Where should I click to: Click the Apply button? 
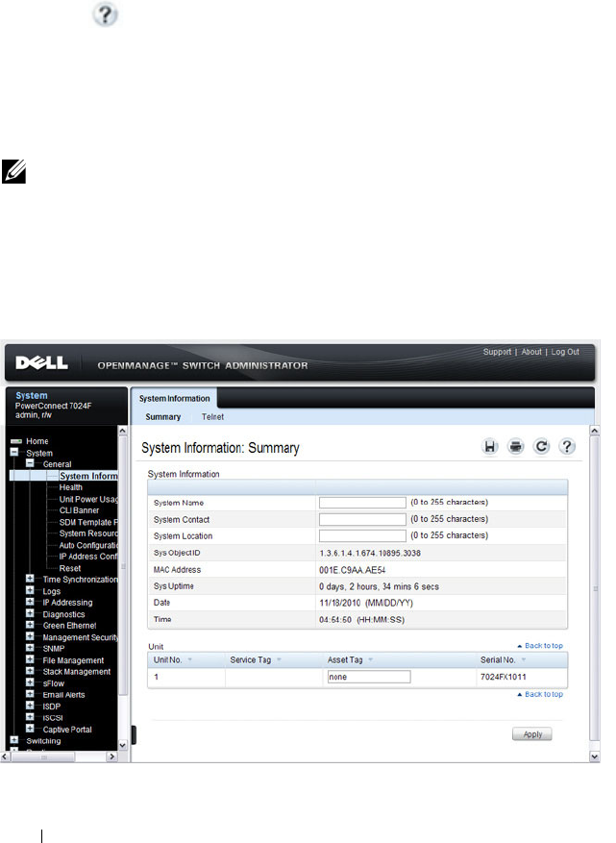pyautogui.click(x=532, y=733)
